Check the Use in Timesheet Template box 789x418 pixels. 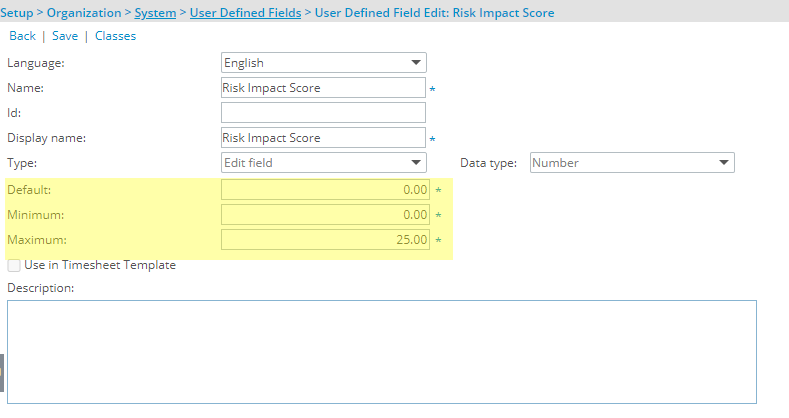(14, 265)
